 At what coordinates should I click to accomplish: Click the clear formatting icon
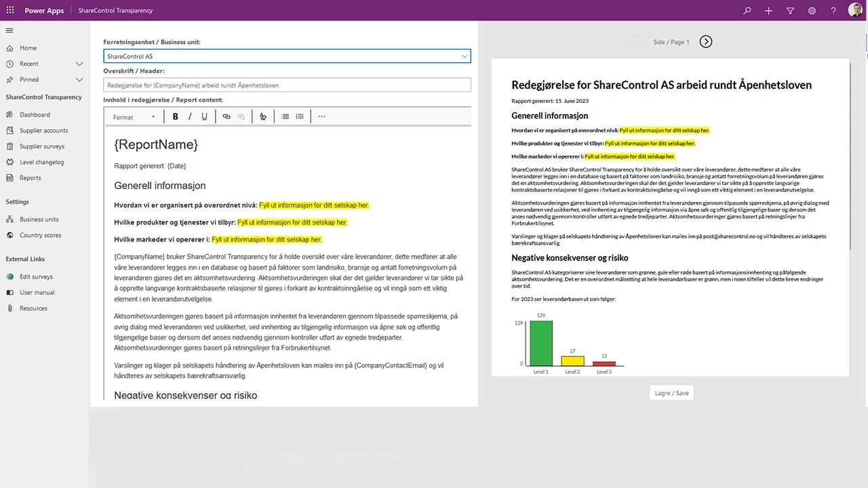coord(263,117)
